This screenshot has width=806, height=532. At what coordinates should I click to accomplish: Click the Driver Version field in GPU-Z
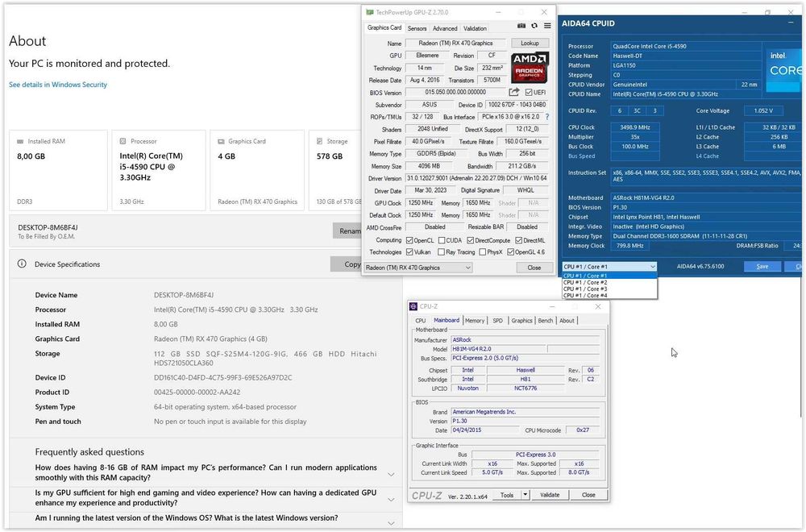476,178
